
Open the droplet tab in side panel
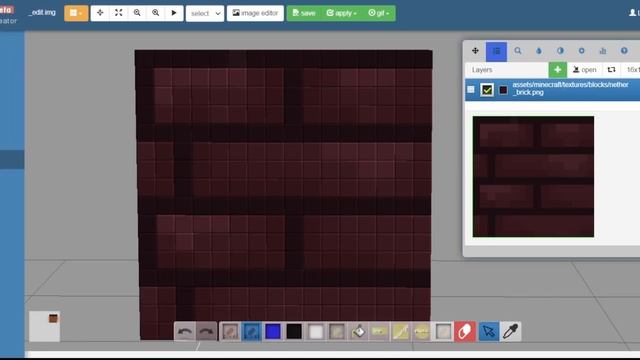pyautogui.click(x=539, y=51)
